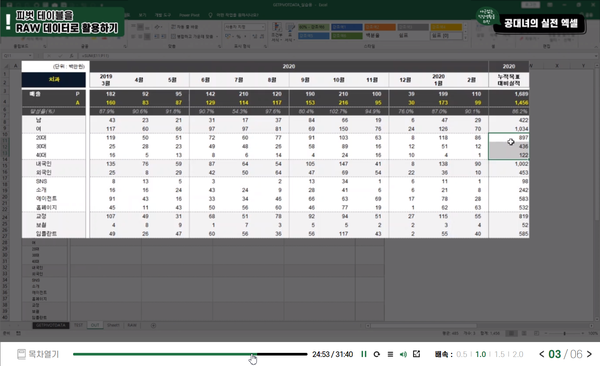Open the 목차열기 table of contents
The height and width of the screenshot is (366, 600).
pyautogui.click(x=38, y=354)
